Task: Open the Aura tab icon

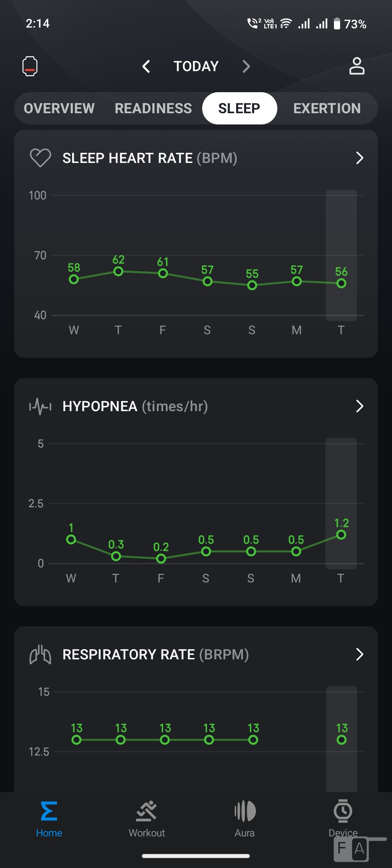Action: 245,811
